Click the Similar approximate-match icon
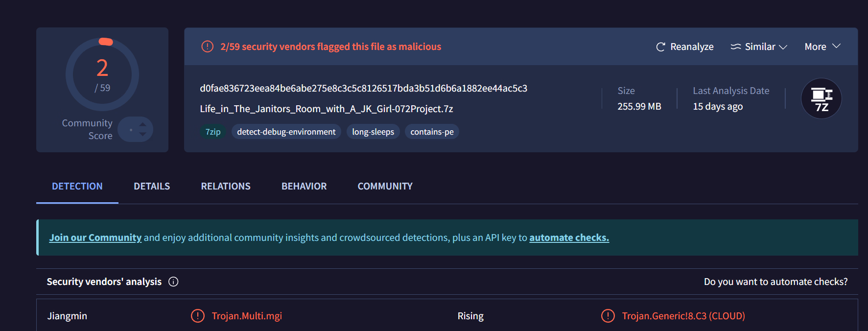 pyautogui.click(x=735, y=47)
